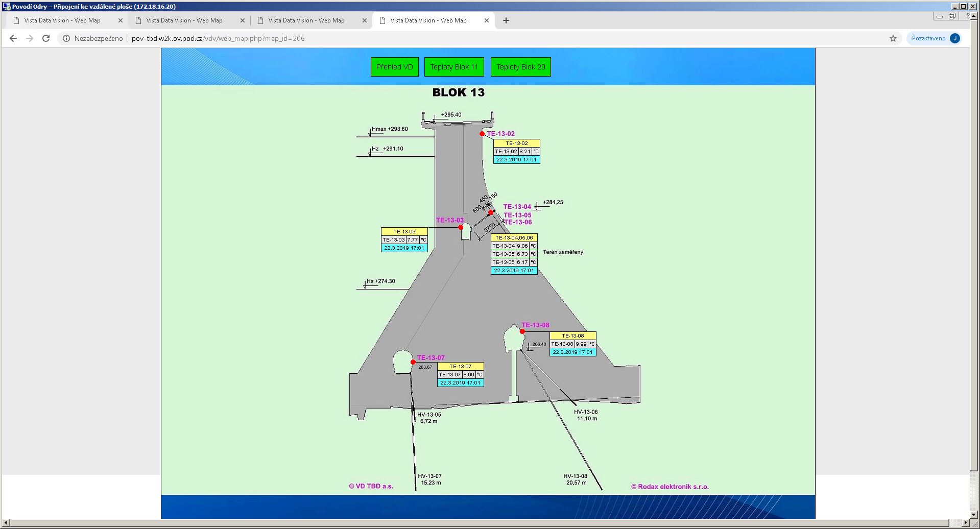
Task: Click the 9.06 value for TE-13-04
Action: pos(522,246)
